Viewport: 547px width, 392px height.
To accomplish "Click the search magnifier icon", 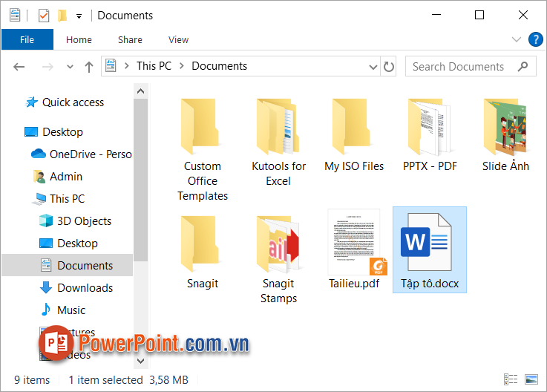I will (523, 66).
